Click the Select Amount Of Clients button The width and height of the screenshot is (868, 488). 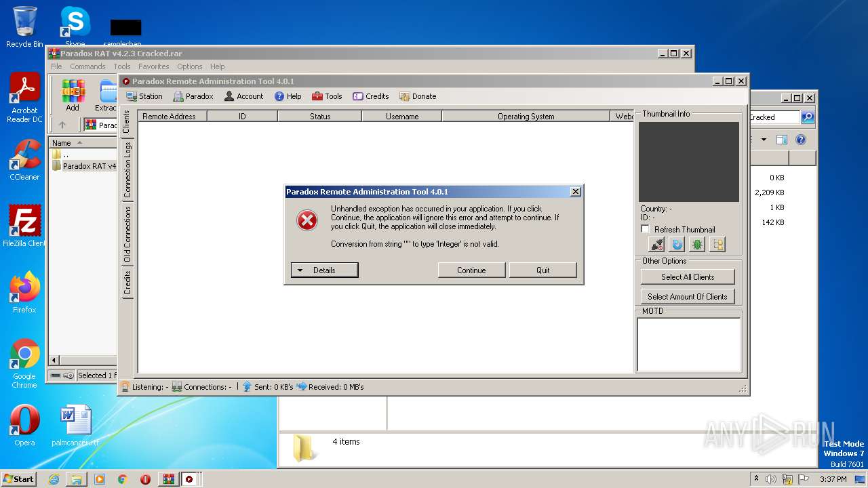pos(688,296)
